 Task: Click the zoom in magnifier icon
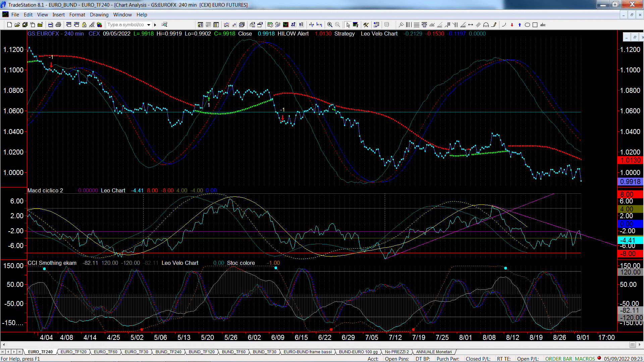[330, 24]
